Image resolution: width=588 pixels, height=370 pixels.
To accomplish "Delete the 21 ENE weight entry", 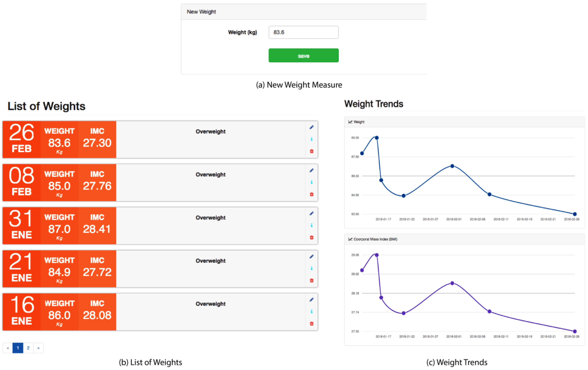I will tap(312, 280).
